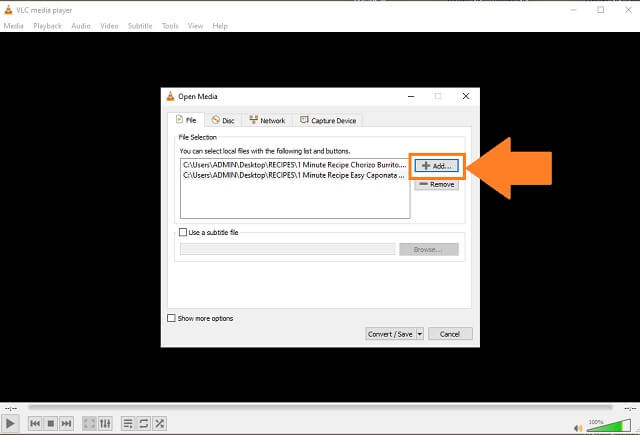
Task: Open the Audio menu
Action: (81, 26)
